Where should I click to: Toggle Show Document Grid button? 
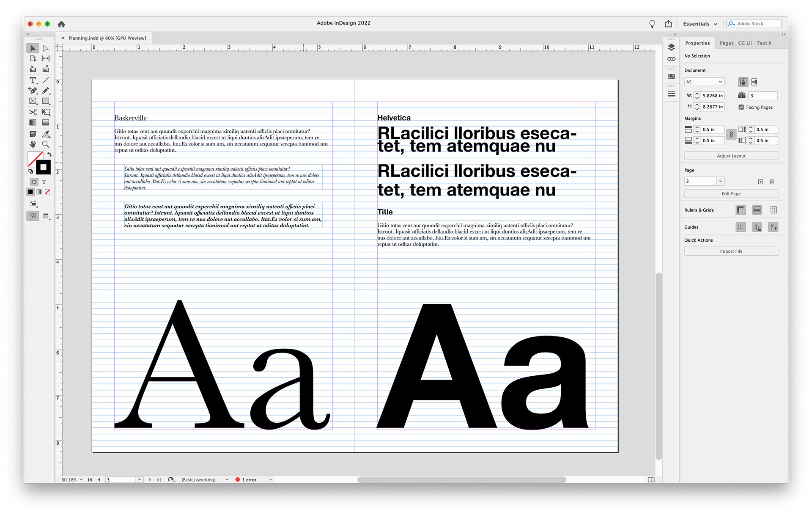click(773, 210)
